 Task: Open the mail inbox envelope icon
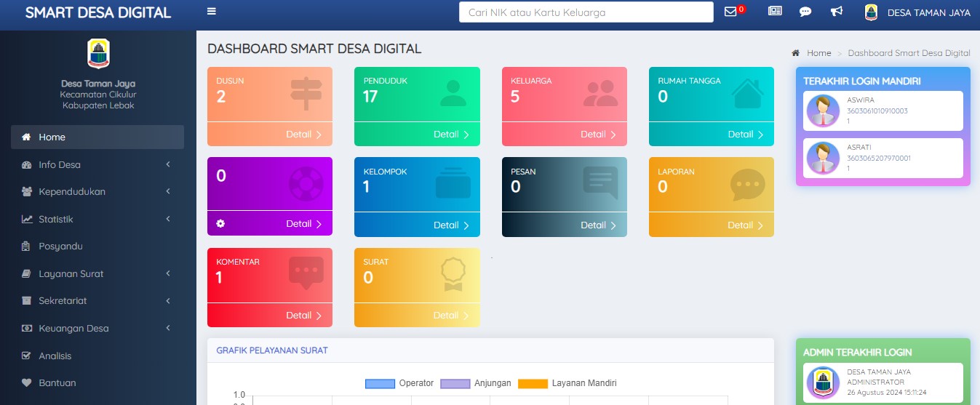coord(730,12)
